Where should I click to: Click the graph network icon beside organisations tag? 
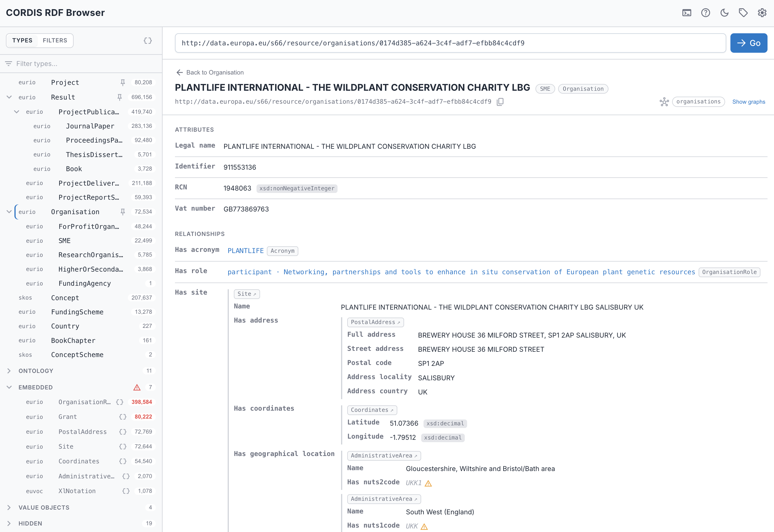point(664,102)
